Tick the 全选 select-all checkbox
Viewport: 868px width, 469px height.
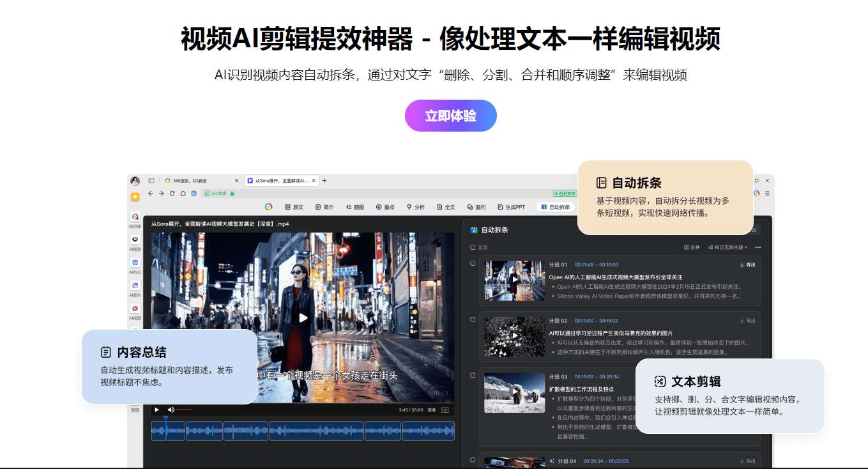[x=473, y=247]
